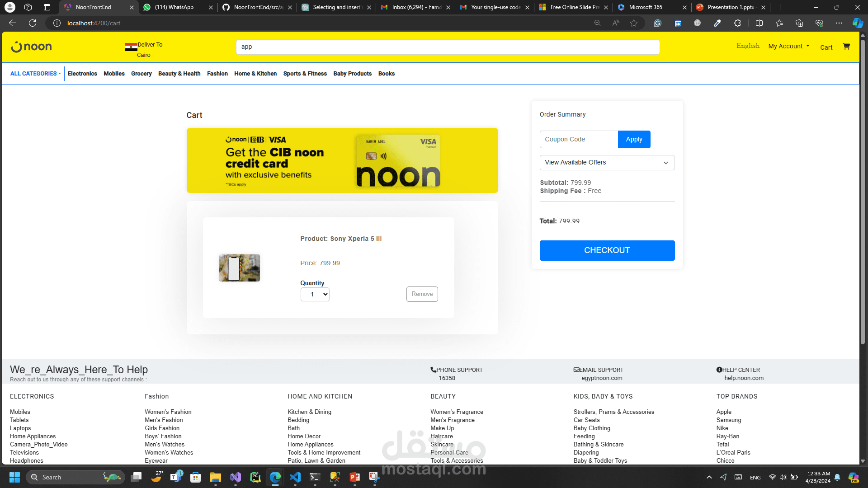Remove Sony Xperia 5 III from cart

(422, 294)
